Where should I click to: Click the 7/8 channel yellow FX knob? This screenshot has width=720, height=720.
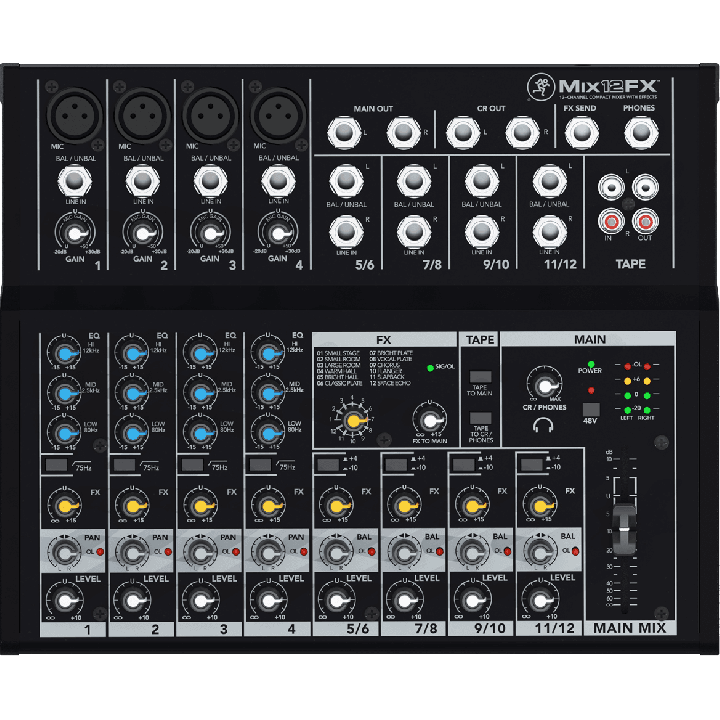pos(405,506)
